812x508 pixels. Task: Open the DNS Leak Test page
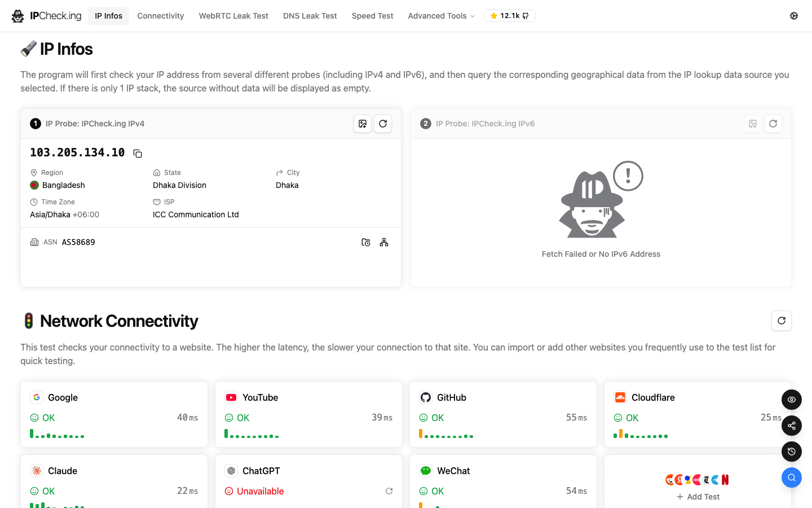[310, 16]
